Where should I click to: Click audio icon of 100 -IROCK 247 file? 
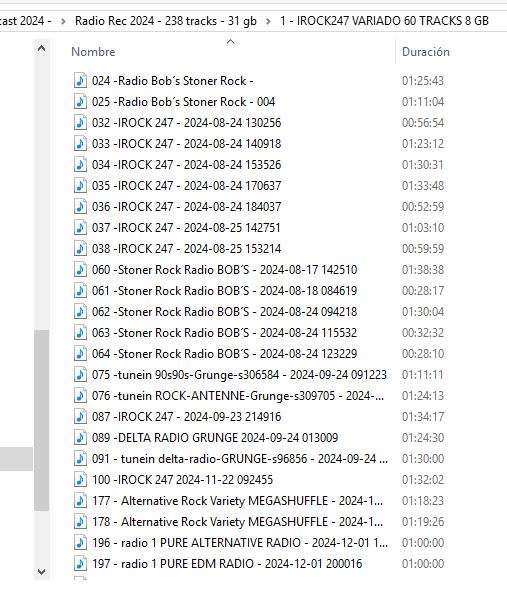[80, 480]
